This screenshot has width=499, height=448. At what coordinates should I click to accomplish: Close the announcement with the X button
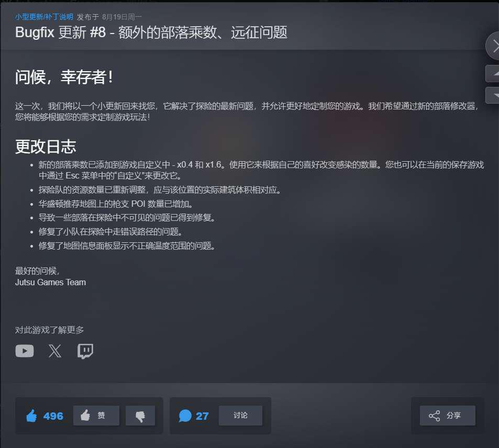pyautogui.click(x=493, y=46)
